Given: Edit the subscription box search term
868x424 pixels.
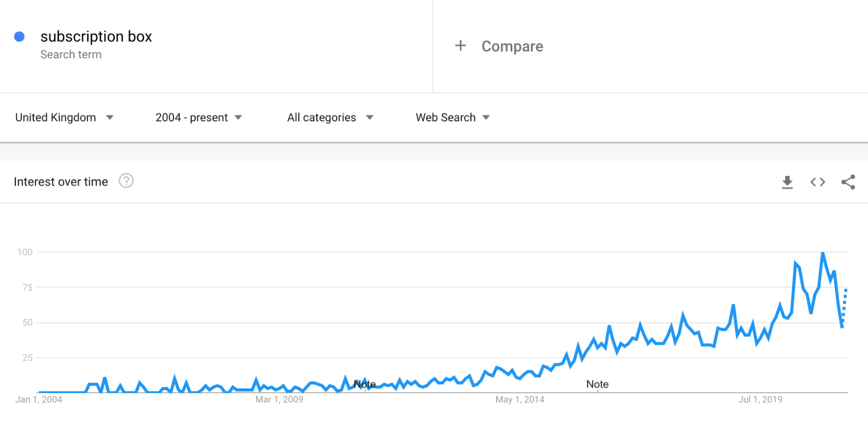Looking at the screenshot, I should (96, 37).
